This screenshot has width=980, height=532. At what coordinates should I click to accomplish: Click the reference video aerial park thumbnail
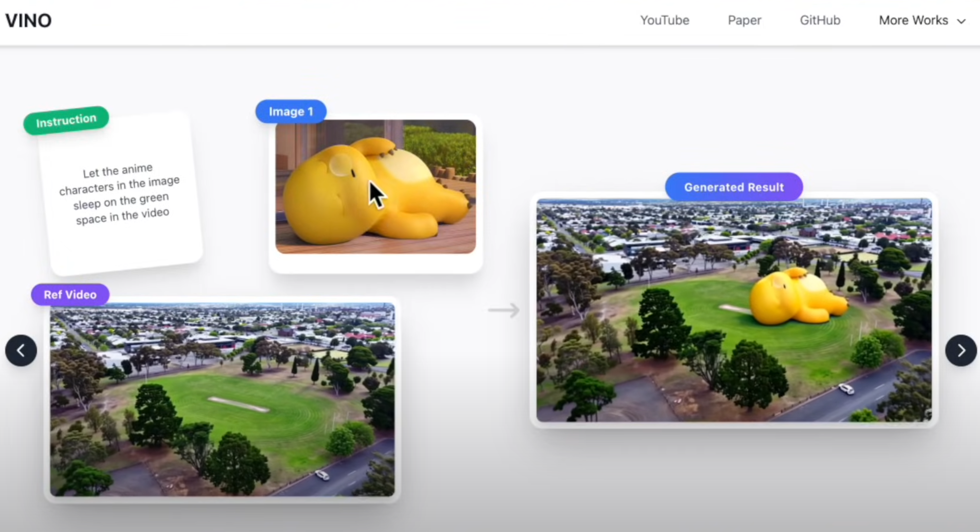coord(222,399)
